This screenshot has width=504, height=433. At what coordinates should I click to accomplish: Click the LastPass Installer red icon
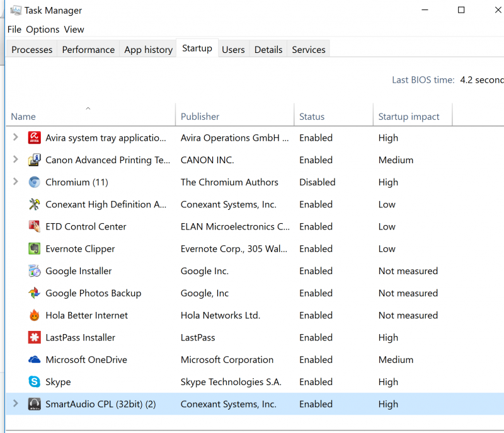35,337
